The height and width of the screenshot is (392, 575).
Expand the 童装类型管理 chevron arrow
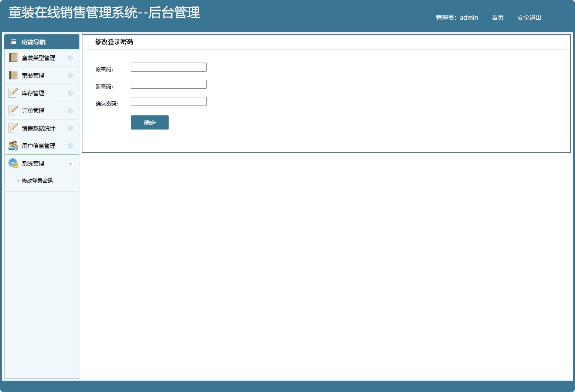tap(71, 57)
